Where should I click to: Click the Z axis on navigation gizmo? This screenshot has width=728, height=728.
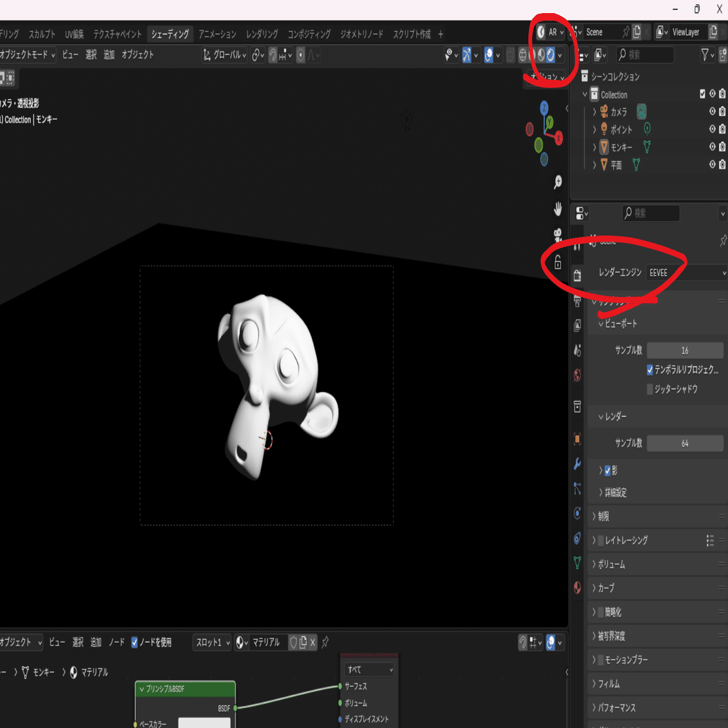click(x=544, y=108)
